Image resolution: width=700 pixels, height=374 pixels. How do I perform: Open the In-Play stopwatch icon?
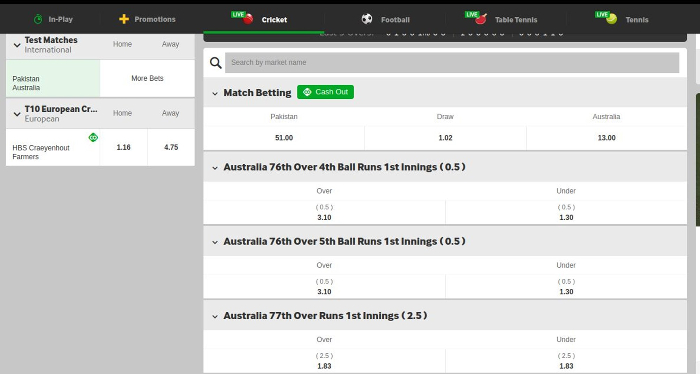coord(38,19)
